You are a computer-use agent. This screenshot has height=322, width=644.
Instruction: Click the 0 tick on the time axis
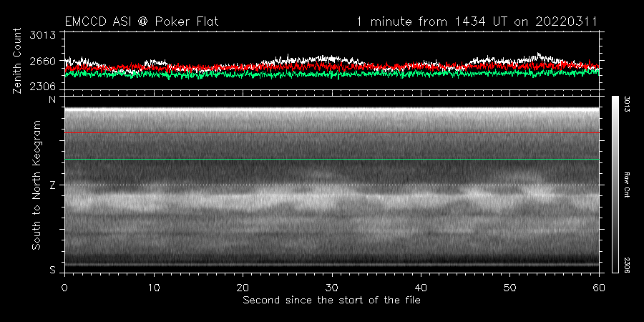tap(64, 288)
